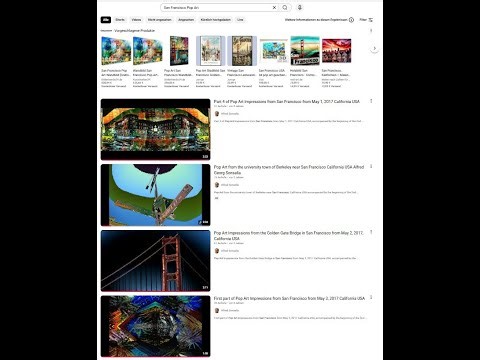
Task: Clear the search field with the X icon
Action: (x=274, y=7)
